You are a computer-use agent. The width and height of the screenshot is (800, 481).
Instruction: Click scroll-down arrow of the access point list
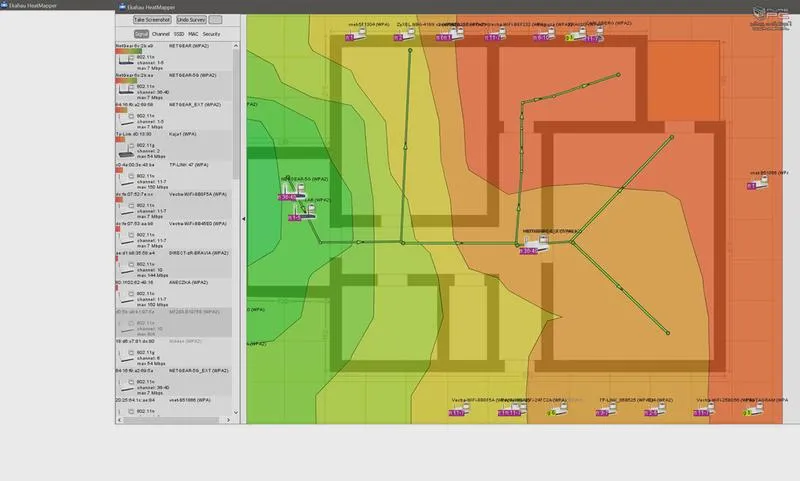coord(236,412)
